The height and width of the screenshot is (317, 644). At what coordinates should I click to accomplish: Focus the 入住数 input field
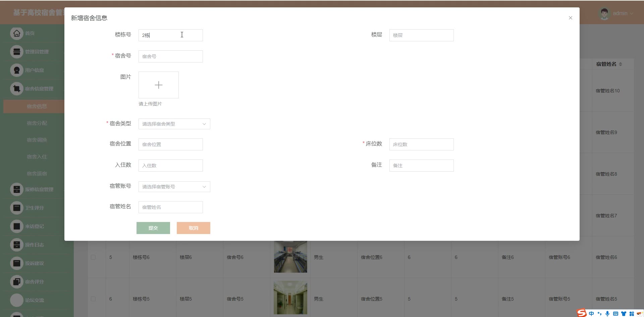click(x=171, y=166)
